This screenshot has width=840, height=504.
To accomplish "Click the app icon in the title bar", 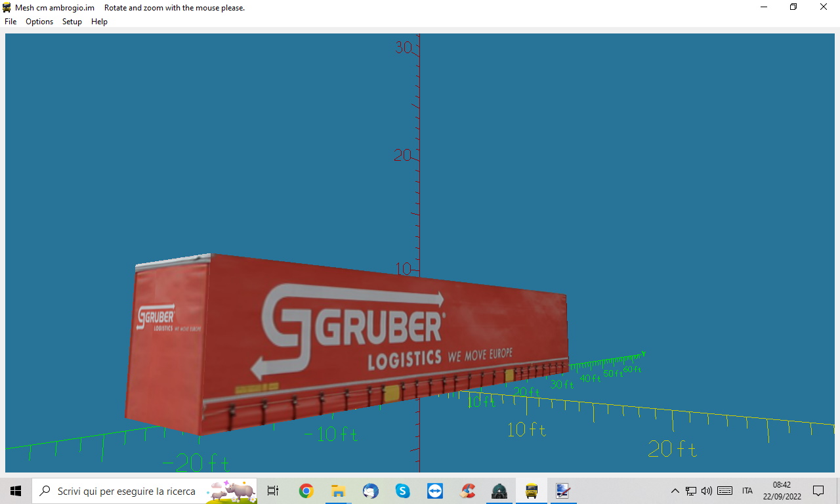I will click(x=7, y=7).
